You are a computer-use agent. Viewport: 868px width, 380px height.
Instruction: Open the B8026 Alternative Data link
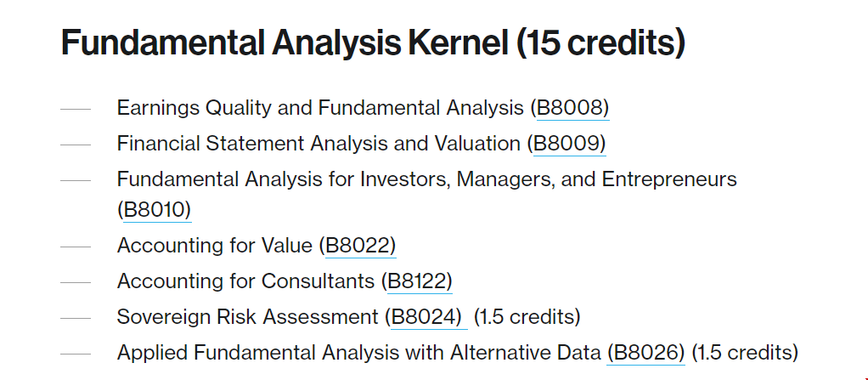[x=646, y=352]
